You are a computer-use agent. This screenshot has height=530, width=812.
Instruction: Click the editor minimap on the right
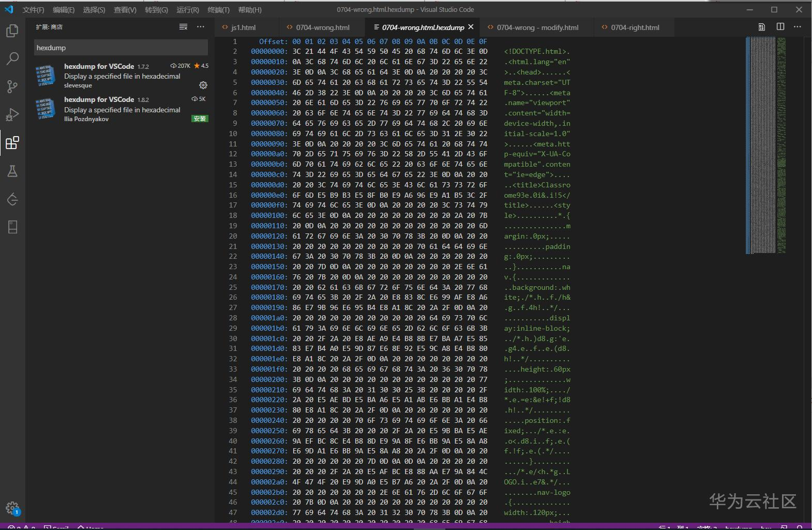pos(765,145)
